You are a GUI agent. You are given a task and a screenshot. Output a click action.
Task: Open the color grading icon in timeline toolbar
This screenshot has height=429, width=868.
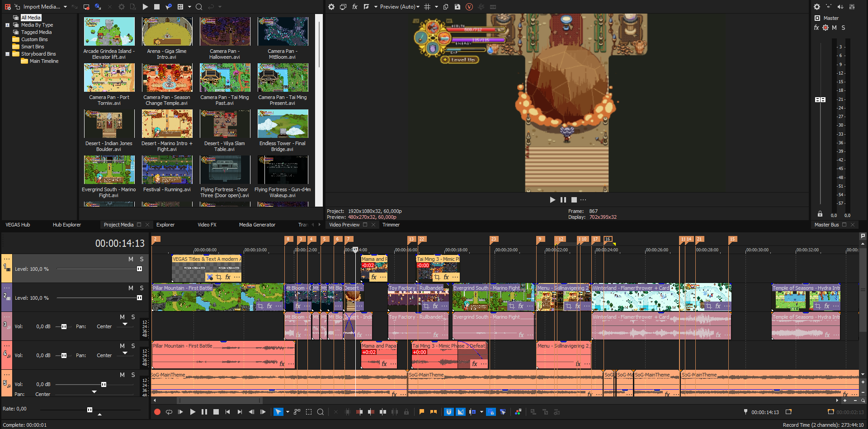coord(518,412)
